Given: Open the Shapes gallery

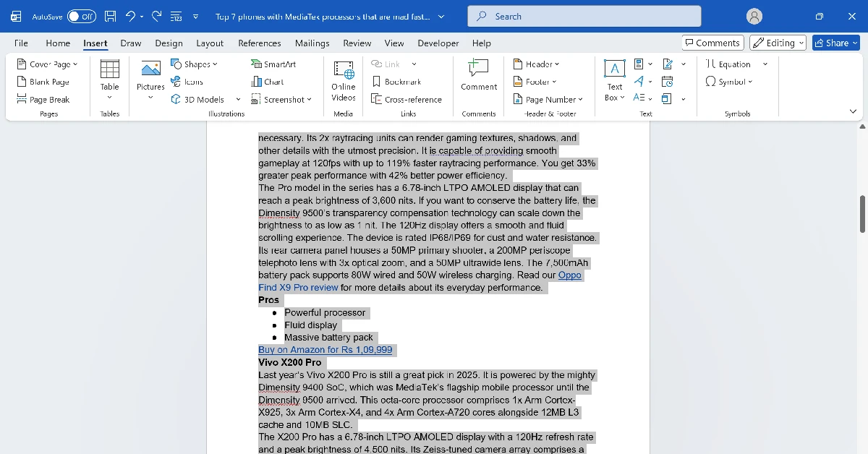Looking at the screenshot, I should (194, 64).
